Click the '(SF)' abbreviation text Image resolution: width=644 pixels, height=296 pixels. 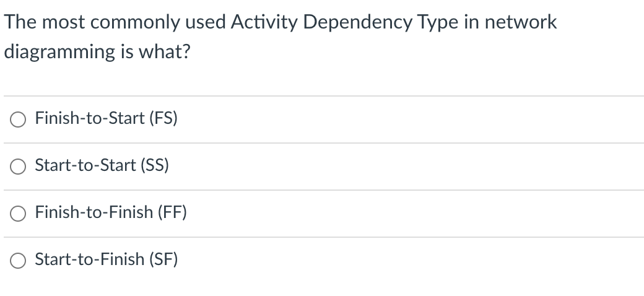click(163, 259)
